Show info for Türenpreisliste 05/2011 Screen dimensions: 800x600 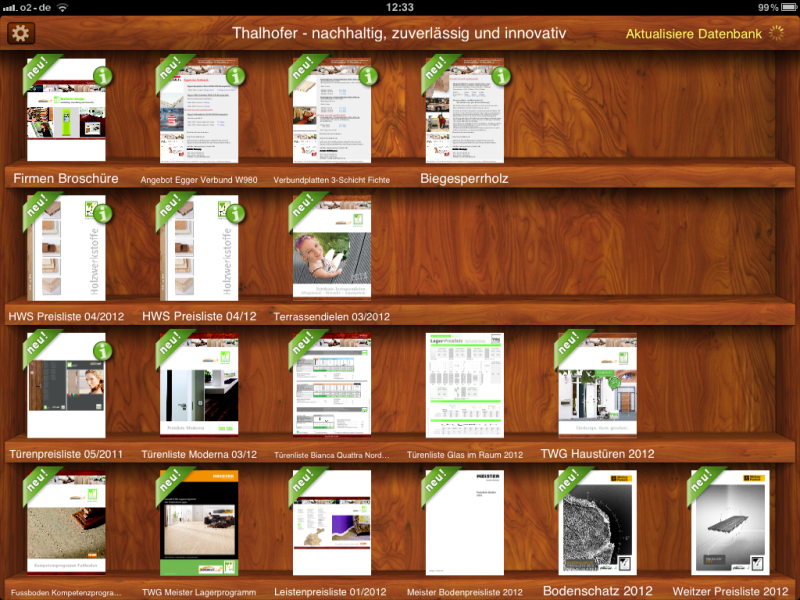coord(103,351)
